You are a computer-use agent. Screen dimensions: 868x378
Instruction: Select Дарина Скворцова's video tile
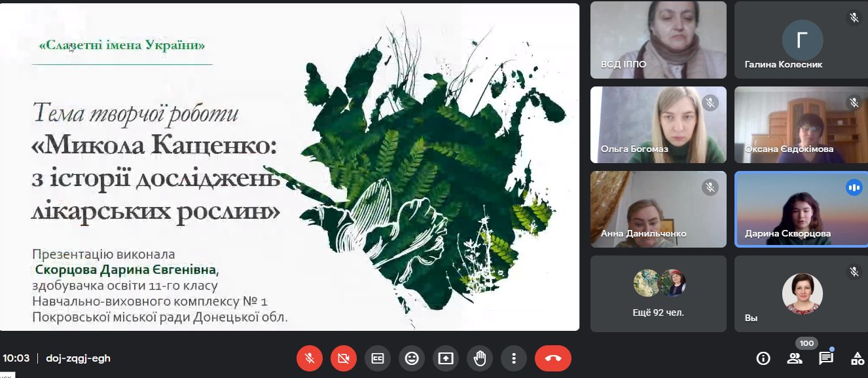(x=801, y=209)
